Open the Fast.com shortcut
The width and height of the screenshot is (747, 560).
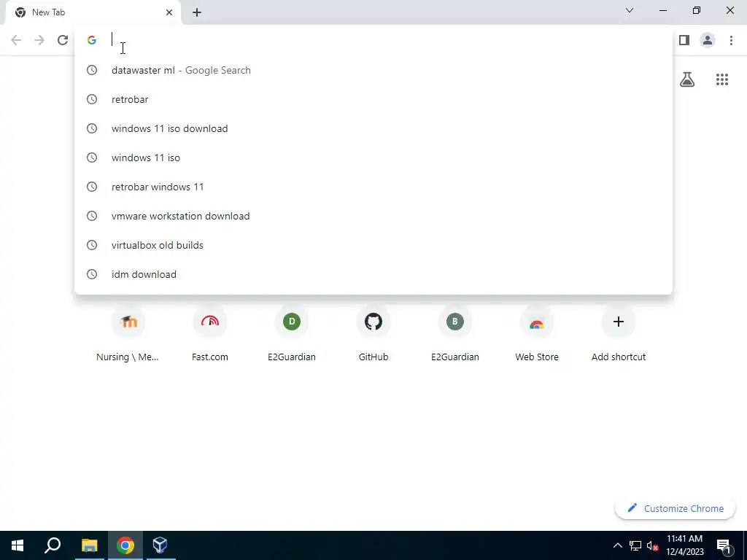click(210, 334)
